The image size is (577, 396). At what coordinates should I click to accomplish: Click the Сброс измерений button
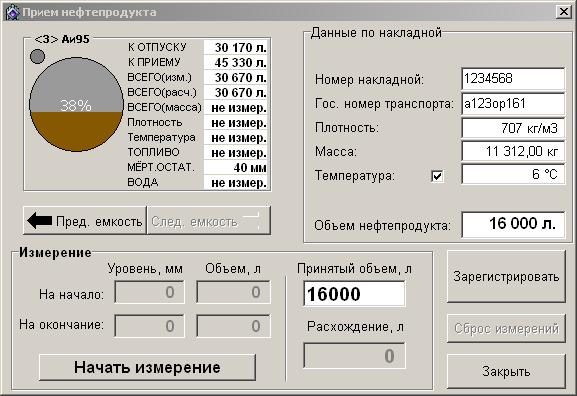point(506,328)
